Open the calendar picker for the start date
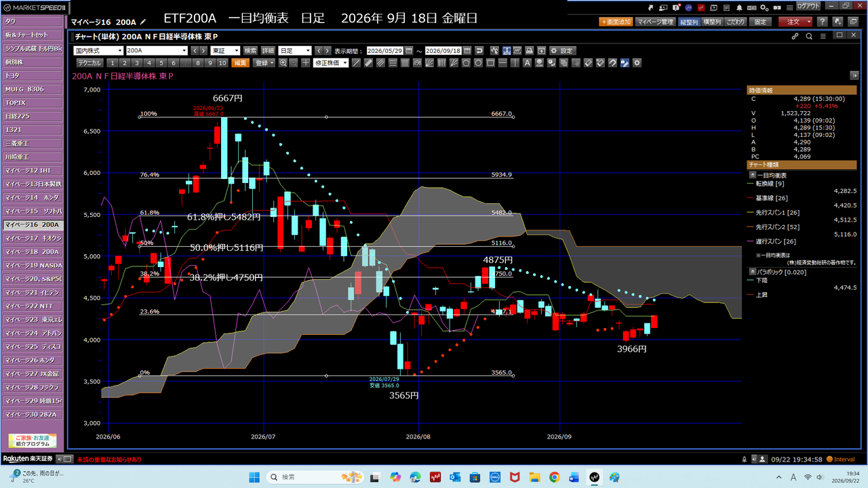Viewport: 868px width, 488px height. coord(409,50)
